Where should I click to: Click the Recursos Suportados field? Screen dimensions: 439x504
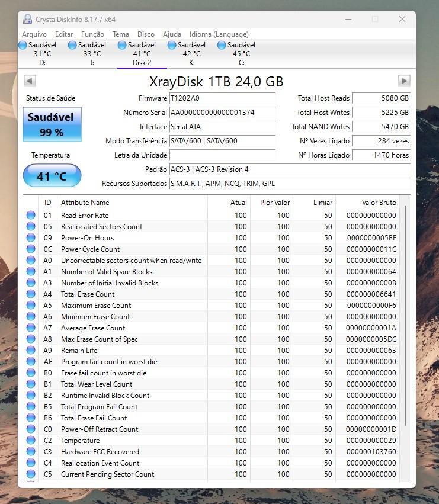click(x=290, y=184)
